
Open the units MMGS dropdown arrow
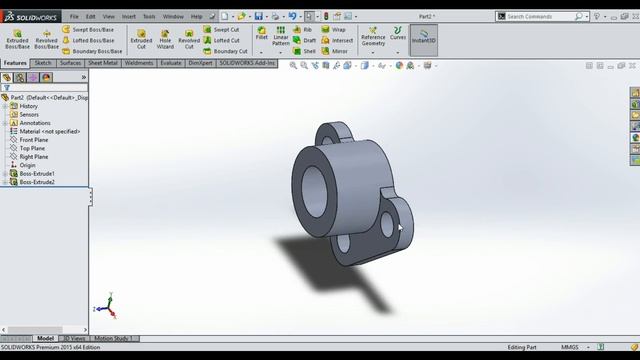tap(588, 347)
